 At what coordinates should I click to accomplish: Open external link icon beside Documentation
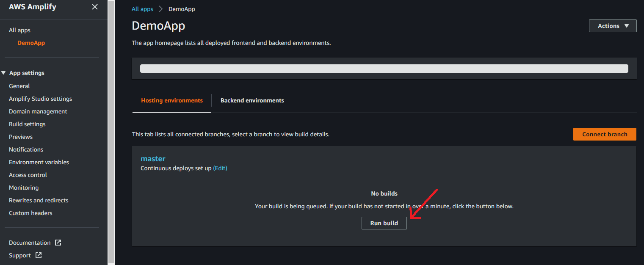coord(58,243)
